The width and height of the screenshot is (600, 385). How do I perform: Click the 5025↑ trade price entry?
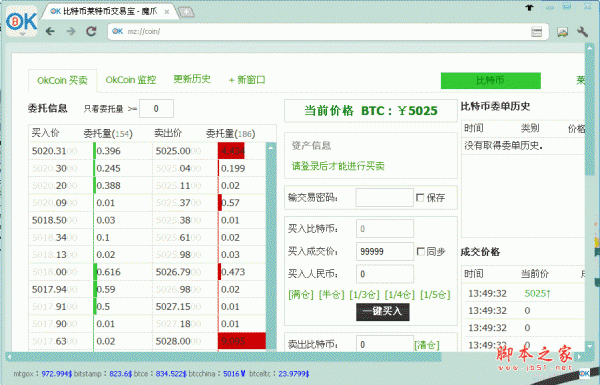(537, 294)
